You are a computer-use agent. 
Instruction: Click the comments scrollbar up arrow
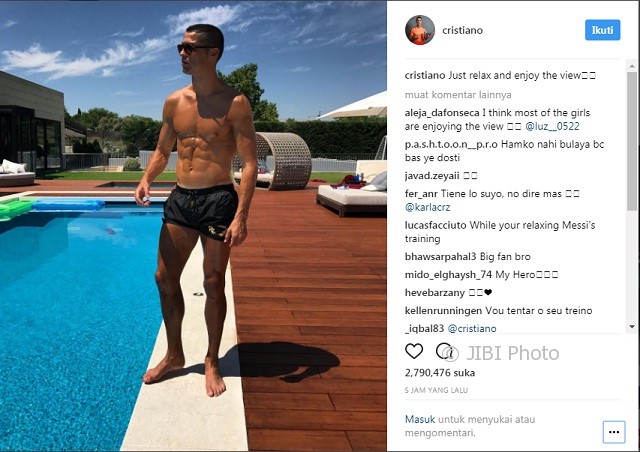(632, 65)
